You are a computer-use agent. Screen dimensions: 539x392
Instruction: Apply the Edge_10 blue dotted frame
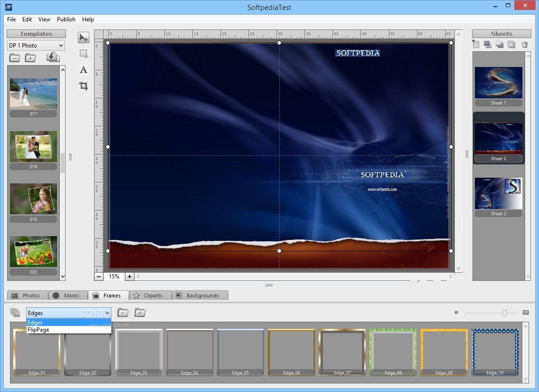click(x=495, y=353)
